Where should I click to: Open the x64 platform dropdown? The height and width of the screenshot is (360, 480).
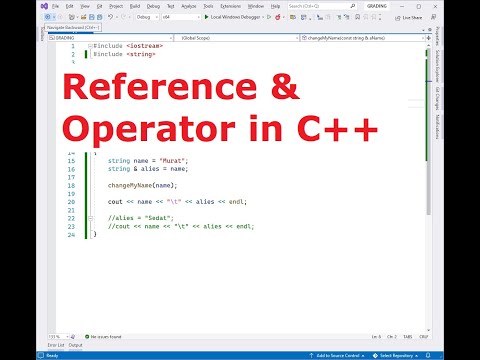pyautogui.click(x=181, y=17)
